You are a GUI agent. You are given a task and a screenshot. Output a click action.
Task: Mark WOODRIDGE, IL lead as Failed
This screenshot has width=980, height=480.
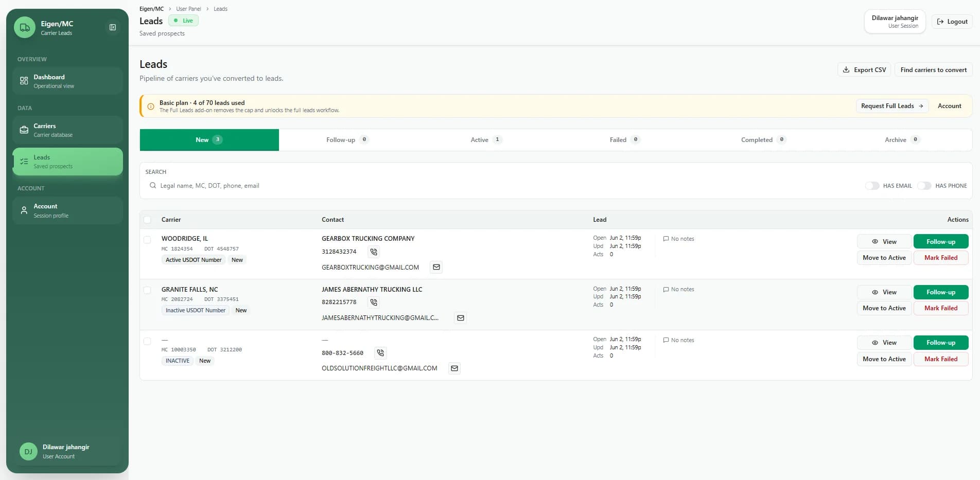[940, 258]
